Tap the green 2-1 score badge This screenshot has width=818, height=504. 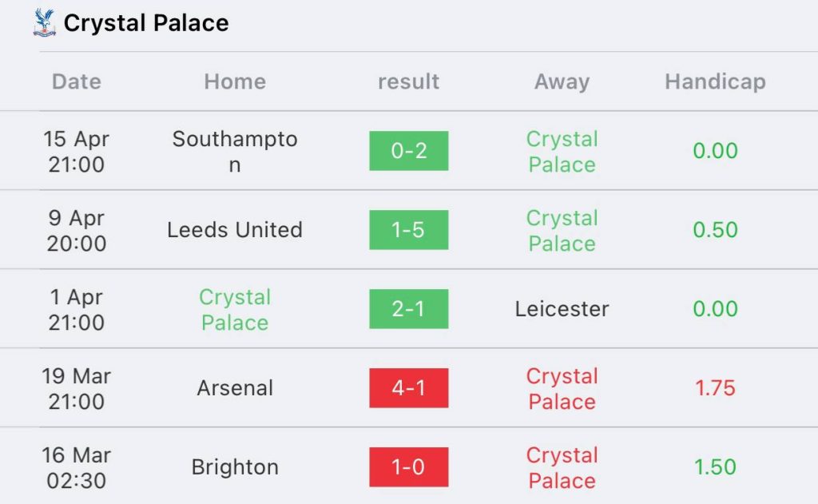coord(409,309)
